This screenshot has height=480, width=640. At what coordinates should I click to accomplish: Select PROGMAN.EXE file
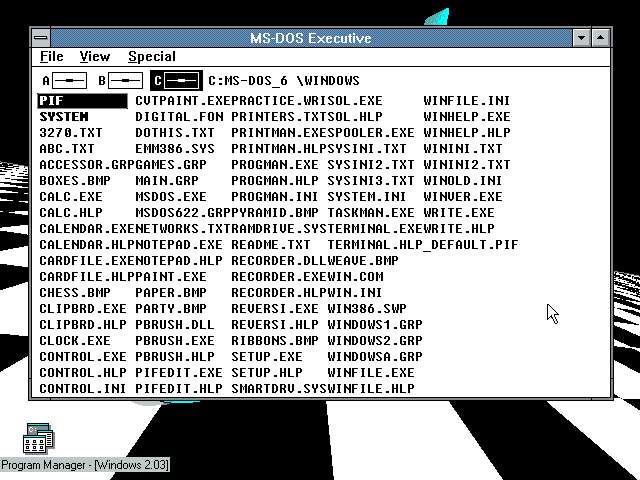pos(275,164)
